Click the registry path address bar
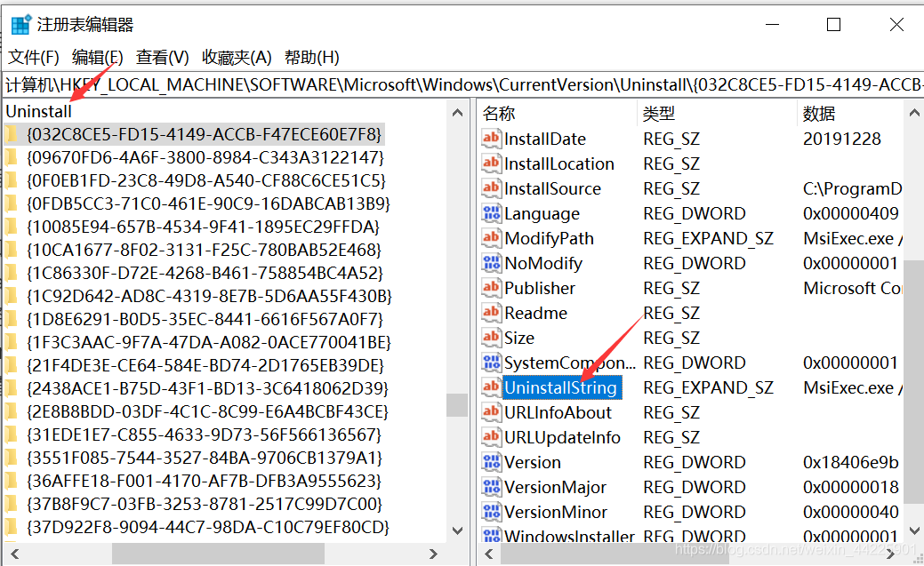 click(463, 84)
